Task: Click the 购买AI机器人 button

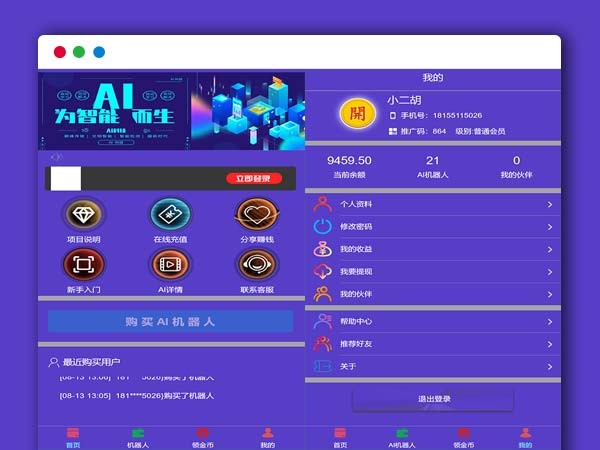Action: click(x=170, y=321)
